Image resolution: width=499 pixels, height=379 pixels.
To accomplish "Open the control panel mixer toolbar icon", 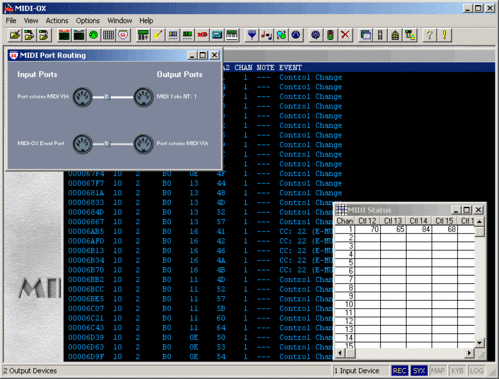I will pyautogui.click(x=143, y=35).
